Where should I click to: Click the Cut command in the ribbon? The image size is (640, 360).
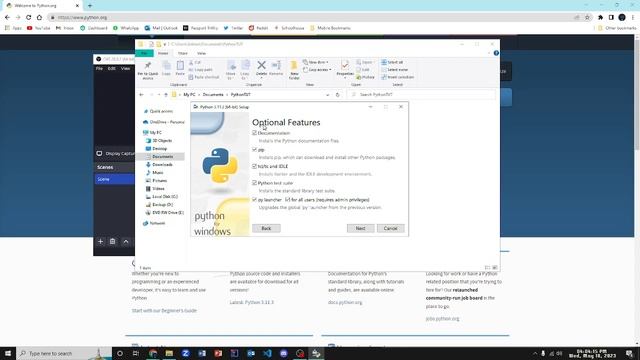click(195, 62)
